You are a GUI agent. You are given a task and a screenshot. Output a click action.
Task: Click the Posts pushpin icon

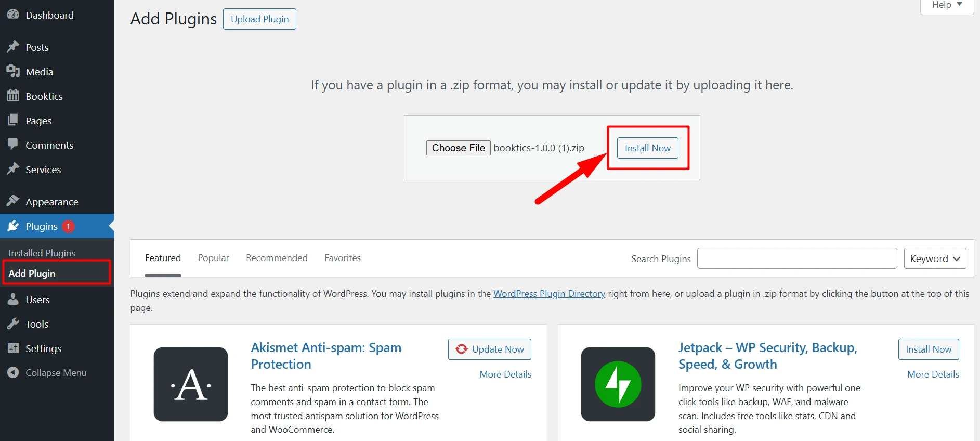pyautogui.click(x=13, y=47)
